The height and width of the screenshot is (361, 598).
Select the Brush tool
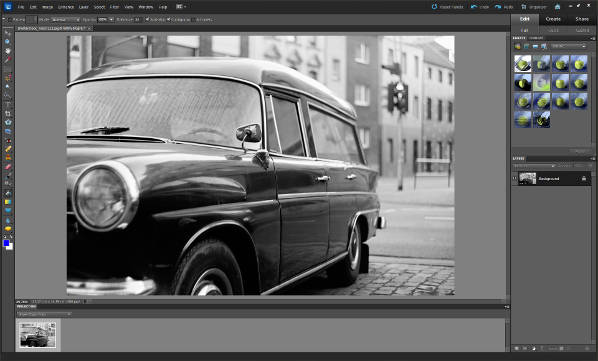7,176
